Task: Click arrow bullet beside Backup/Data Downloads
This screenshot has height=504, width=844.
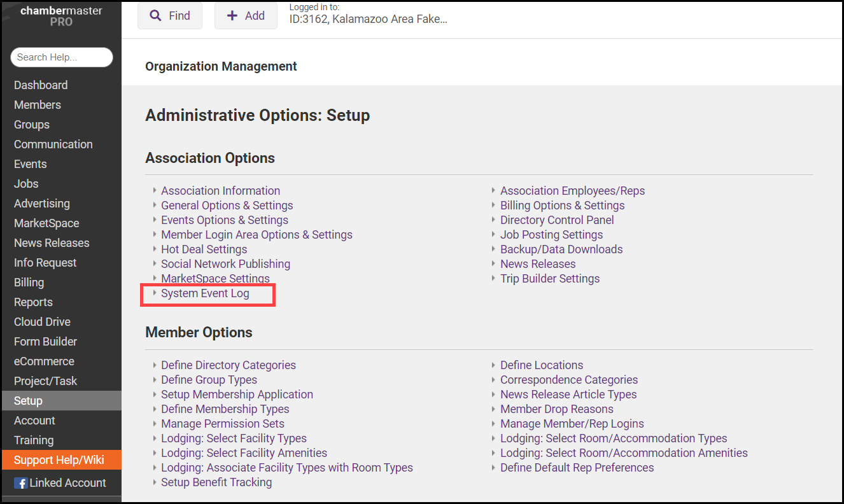Action: [494, 249]
